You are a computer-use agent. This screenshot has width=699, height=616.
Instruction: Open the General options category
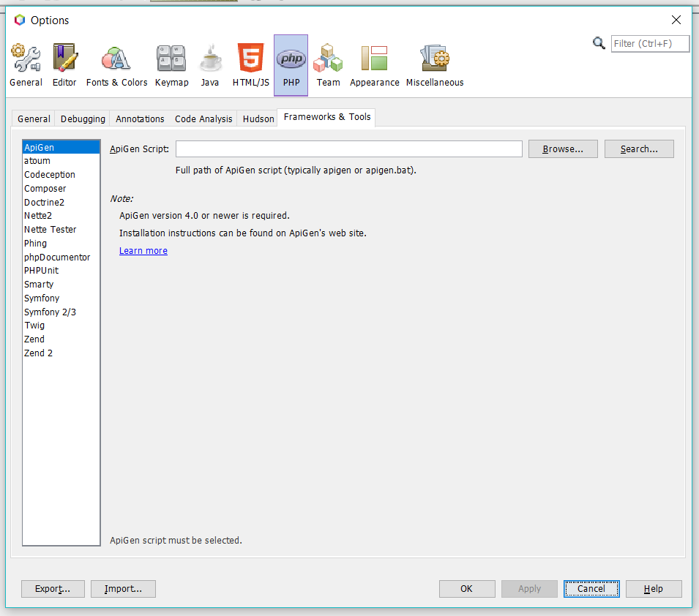coord(26,65)
